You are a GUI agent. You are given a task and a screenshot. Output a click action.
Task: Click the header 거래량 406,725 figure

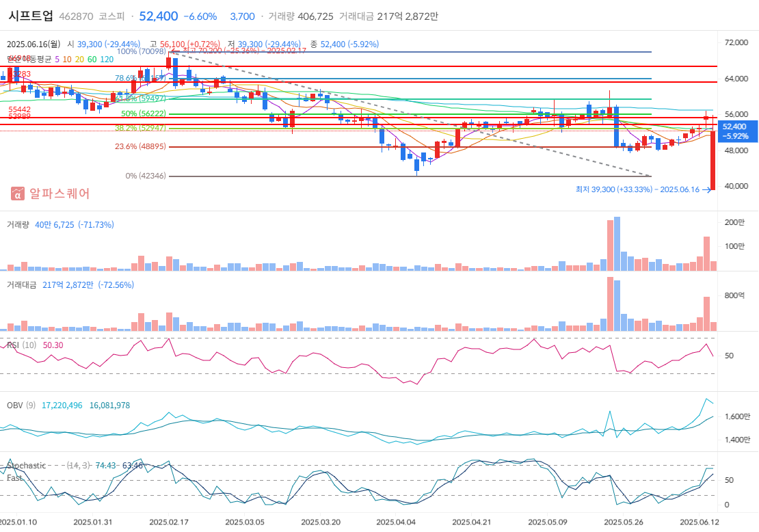coord(301,16)
